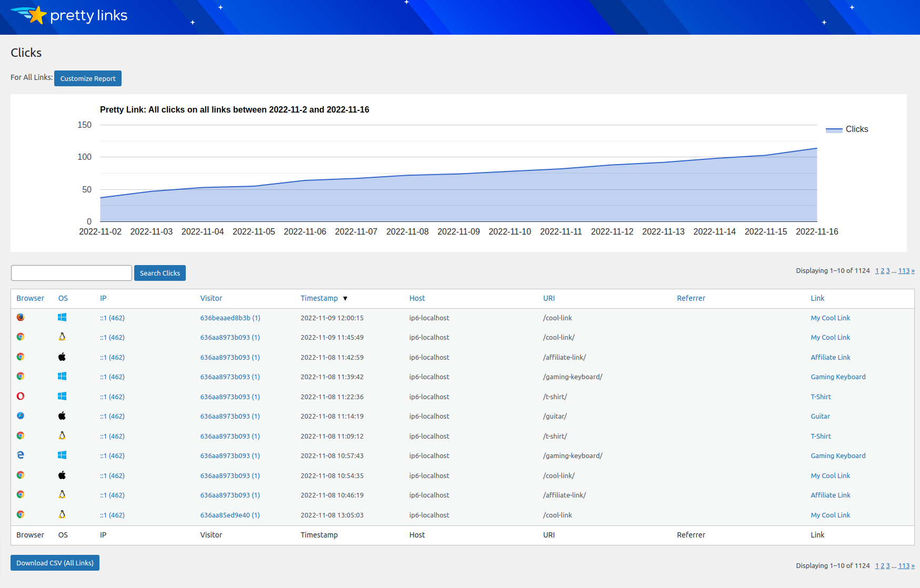Click the Apple OS icon in the Guitar row
This screenshot has height=588, width=920.
[62, 415]
